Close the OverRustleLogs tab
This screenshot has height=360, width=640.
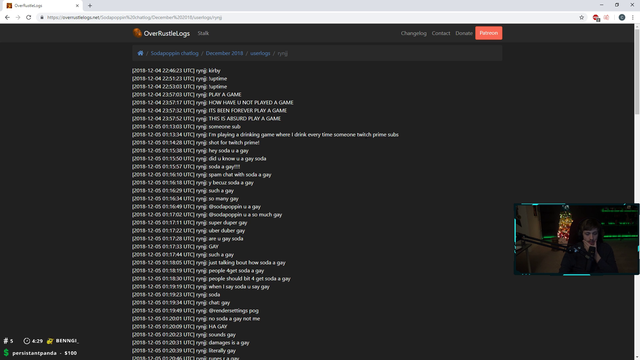(x=77, y=6)
